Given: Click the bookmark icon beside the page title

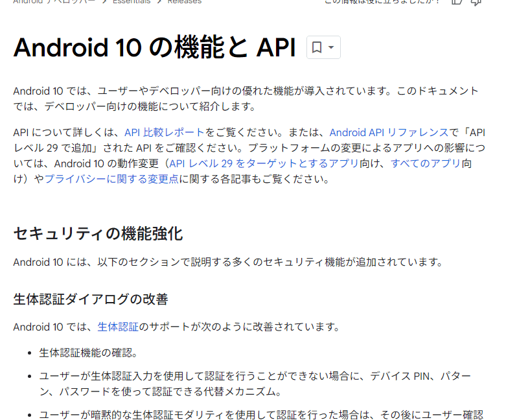Looking at the screenshot, I should click(x=317, y=47).
